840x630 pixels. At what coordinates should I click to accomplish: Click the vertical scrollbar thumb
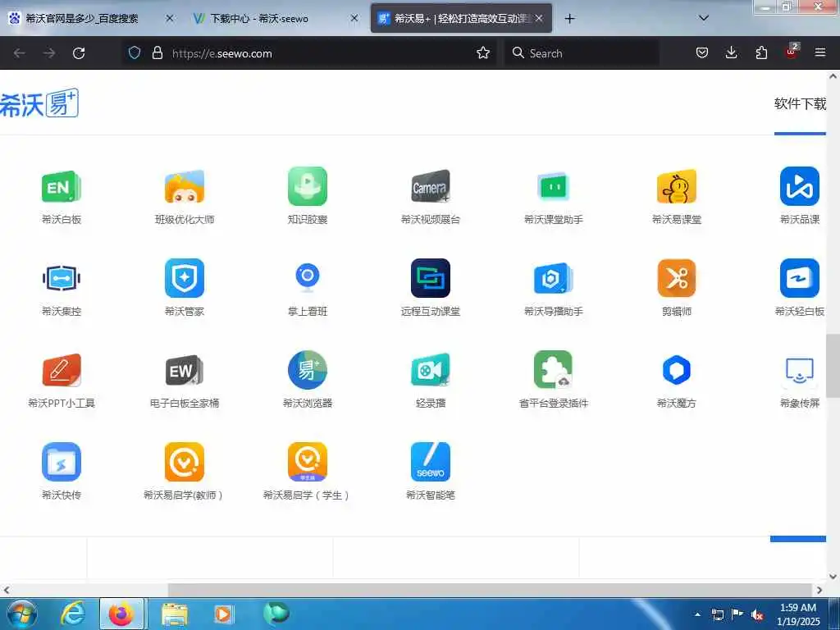833,366
